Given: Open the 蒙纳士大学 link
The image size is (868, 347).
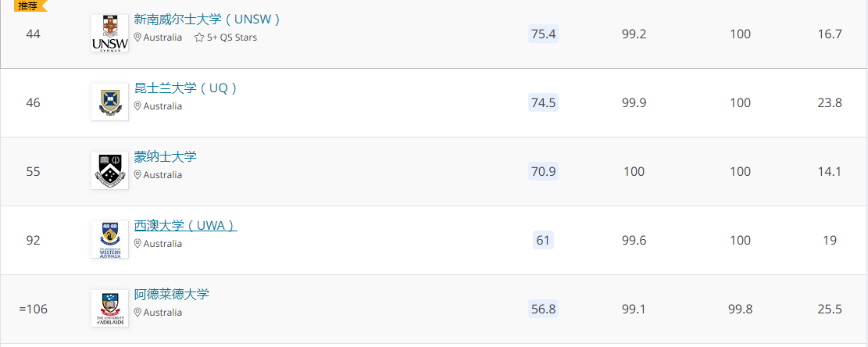Looking at the screenshot, I should [x=166, y=156].
